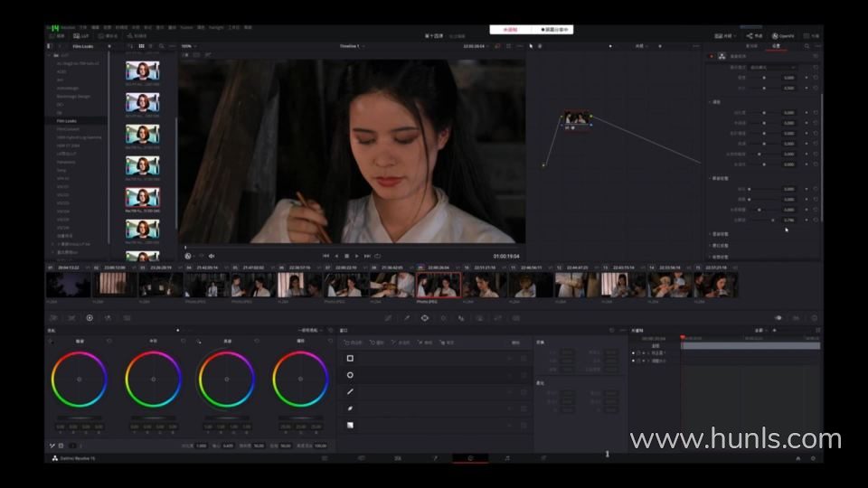
Task: Click the fifth LUT preview thumbnail
Action: 142,196
